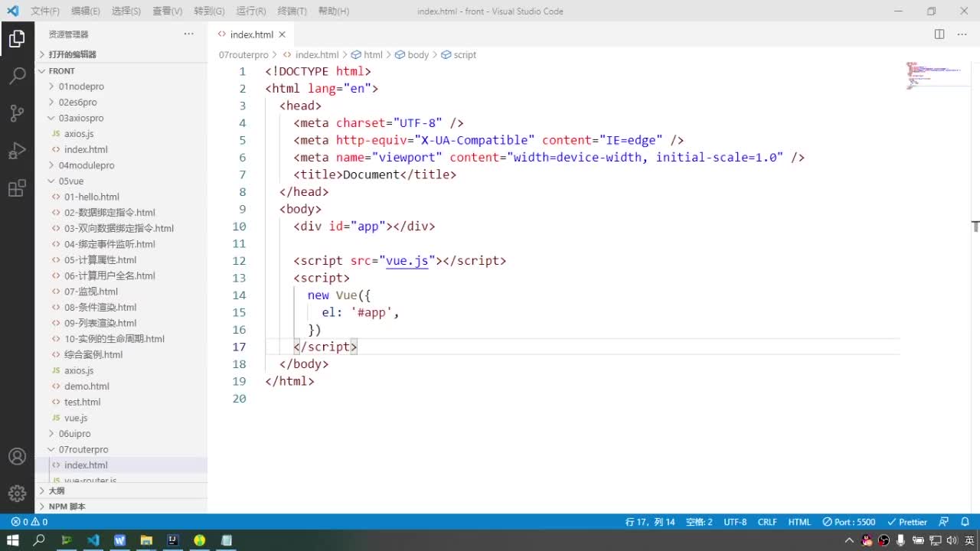Change indentation via 空格: 2
This screenshot has height=551, width=980.
(699, 522)
